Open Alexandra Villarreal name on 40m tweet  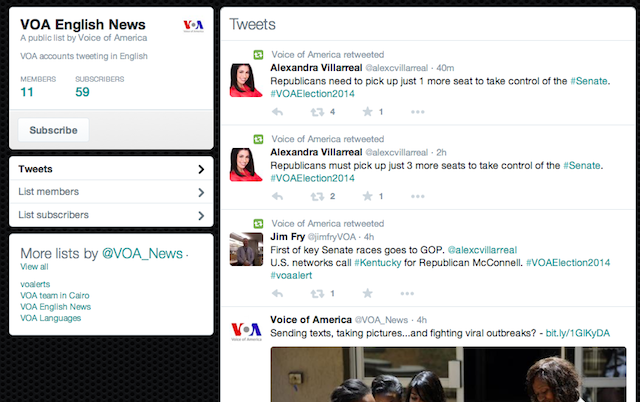click(x=316, y=68)
